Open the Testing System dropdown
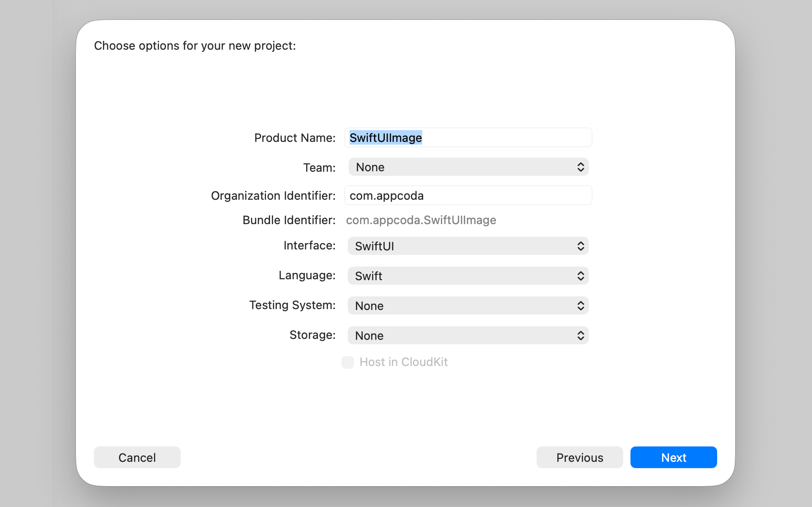The image size is (812, 507). click(467, 305)
